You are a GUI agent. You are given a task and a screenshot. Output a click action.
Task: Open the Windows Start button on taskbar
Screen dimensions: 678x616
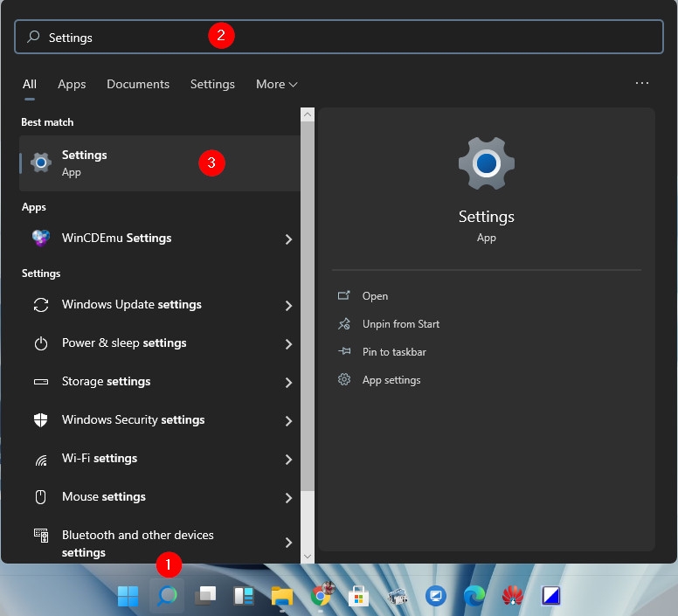pyautogui.click(x=128, y=596)
